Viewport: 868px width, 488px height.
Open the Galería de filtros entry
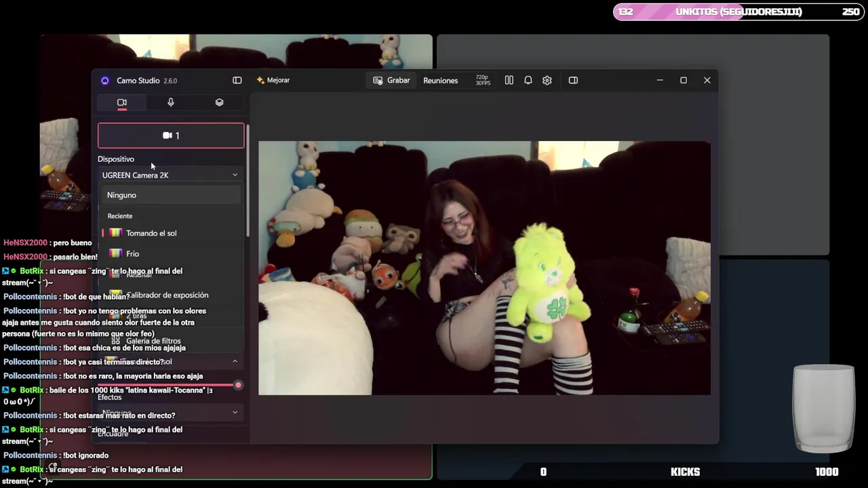point(171,341)
